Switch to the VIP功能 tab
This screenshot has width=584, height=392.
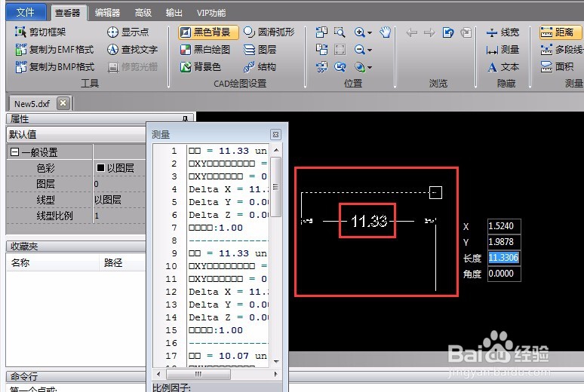point(211,13)
